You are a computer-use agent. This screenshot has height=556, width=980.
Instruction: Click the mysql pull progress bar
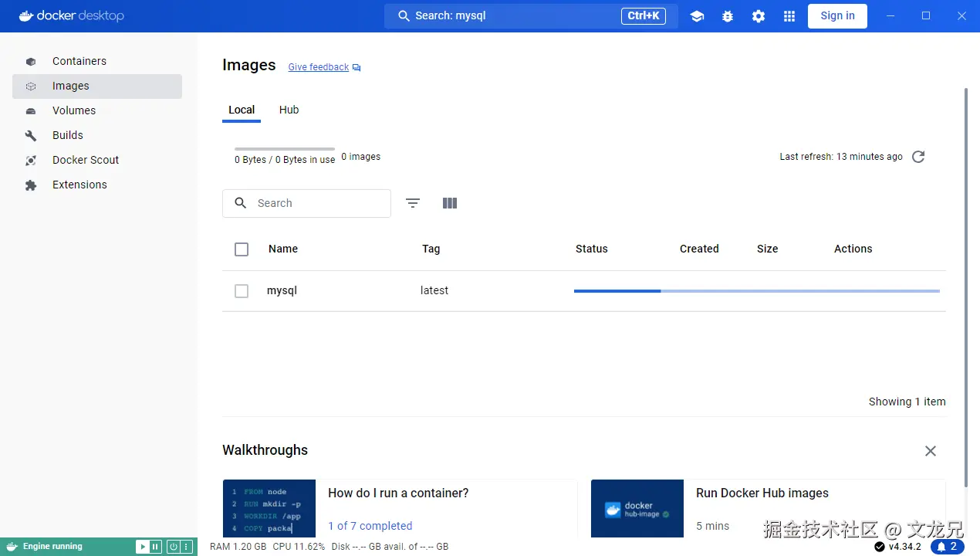757,291
